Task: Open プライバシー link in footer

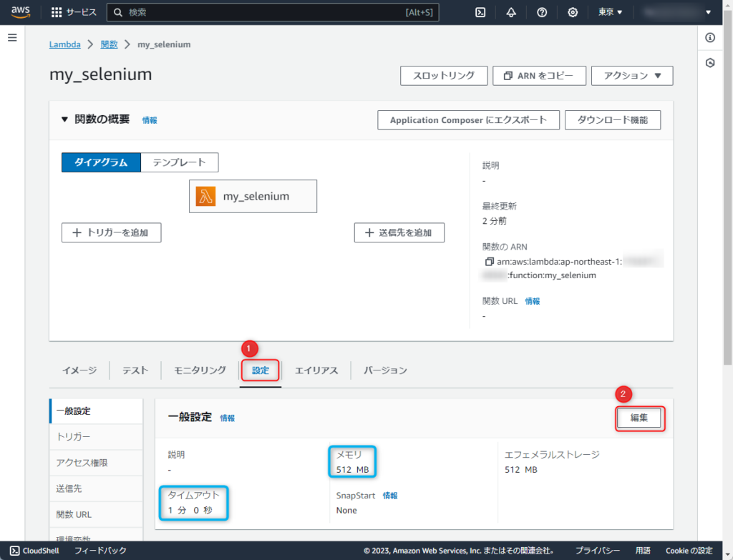Action: point(598,551)
